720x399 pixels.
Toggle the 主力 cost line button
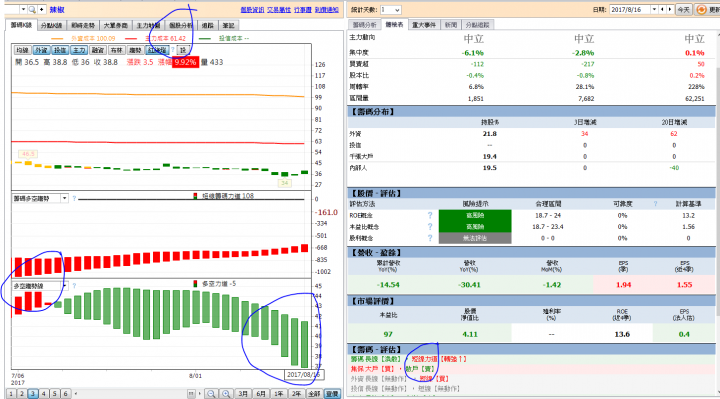[x=79, y=50]
